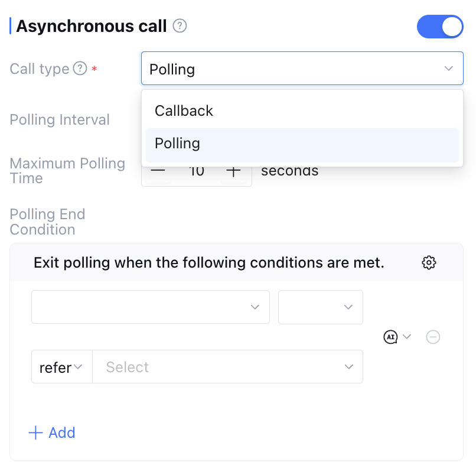Image resolution: width=476 pixels, height=462 pixels.
Task: Expand the chevron next to AI icon
Action: coord(407,337)
